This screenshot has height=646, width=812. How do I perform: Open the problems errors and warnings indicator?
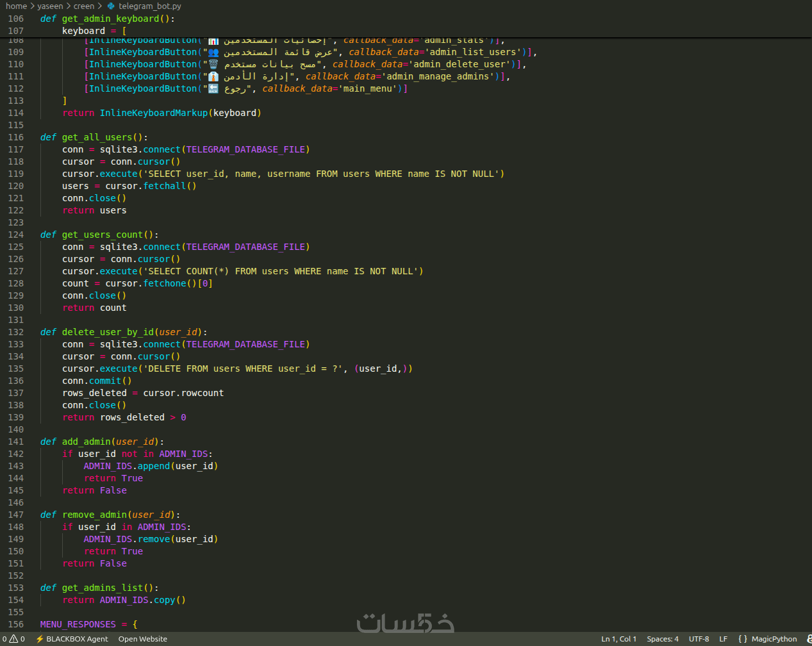[13, 639]
